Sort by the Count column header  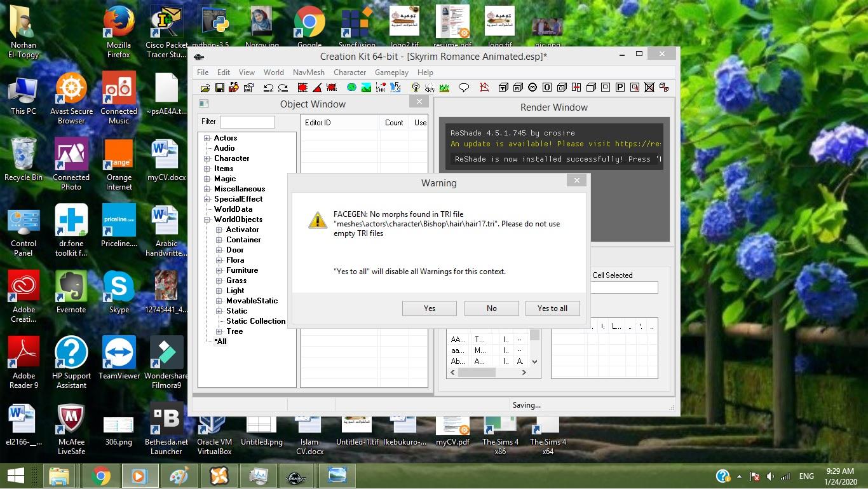coord(394,123)
